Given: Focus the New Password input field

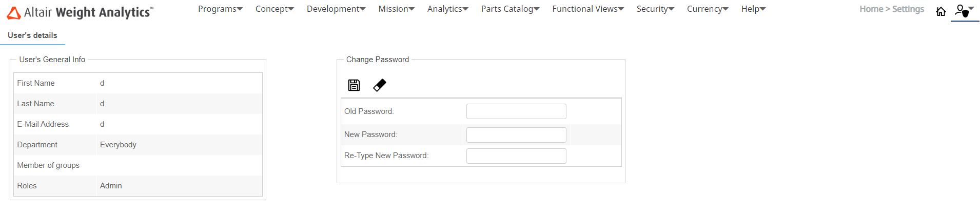Looking at the screenshot, I should point(516,135).
